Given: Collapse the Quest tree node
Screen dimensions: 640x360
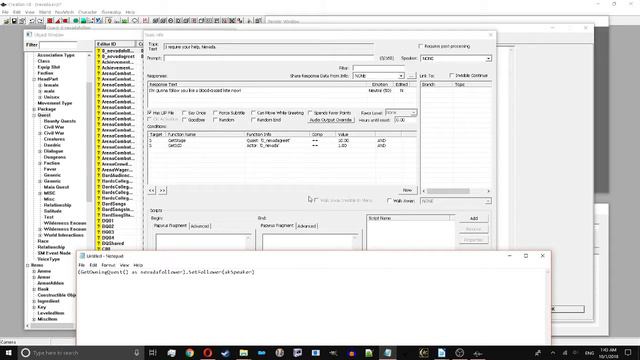Looking at the screenshot, I should pos(34,115).
